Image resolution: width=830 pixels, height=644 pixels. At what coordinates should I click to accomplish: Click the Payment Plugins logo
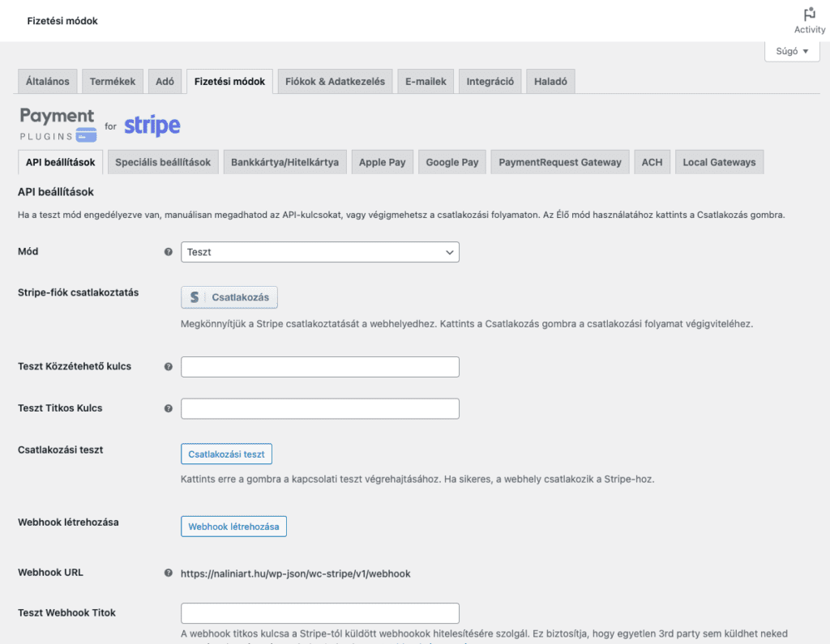pyautogui.click(x=58, y=125)
